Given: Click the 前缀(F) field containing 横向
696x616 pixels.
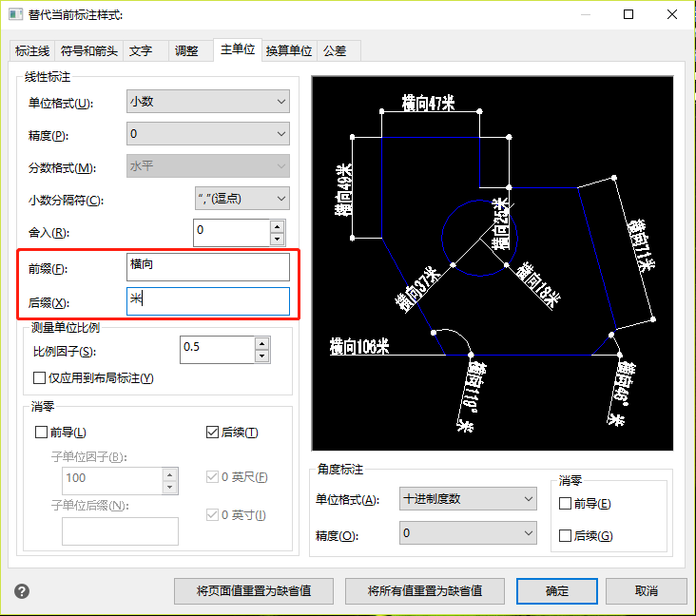Looking at the screenshot, I should pos(208,267).
